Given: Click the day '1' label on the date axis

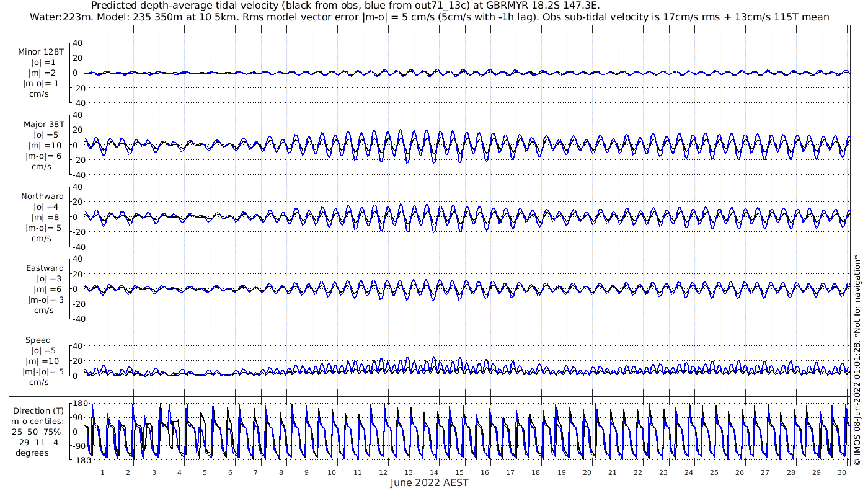Looking at the screenshot, I should [x=103, y=472].
